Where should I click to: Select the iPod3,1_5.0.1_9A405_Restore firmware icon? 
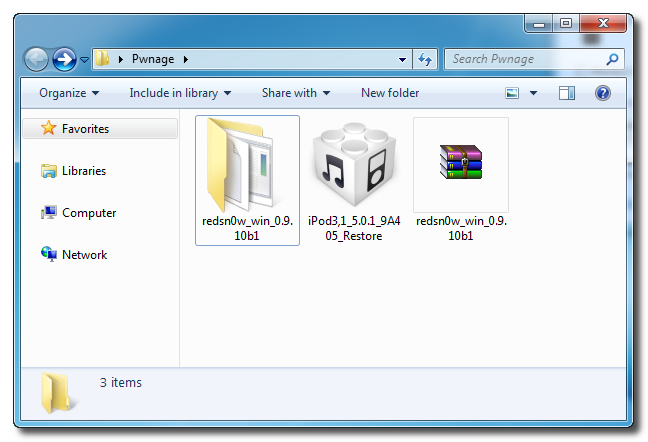click(355, 164)
